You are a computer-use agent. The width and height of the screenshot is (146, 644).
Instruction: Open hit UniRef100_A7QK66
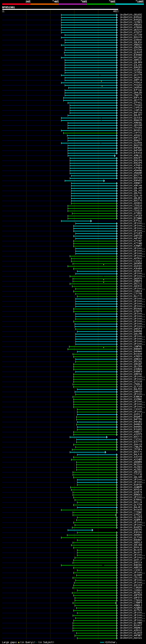tap(131, 27)
